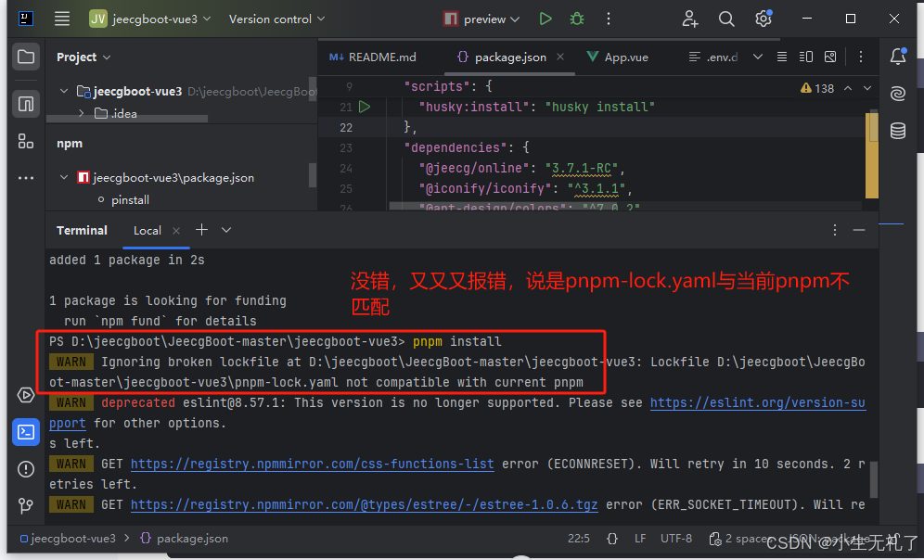Open Terminal panel options menu
Viewport: 924px width, 560px height.
tap(834, 230)
